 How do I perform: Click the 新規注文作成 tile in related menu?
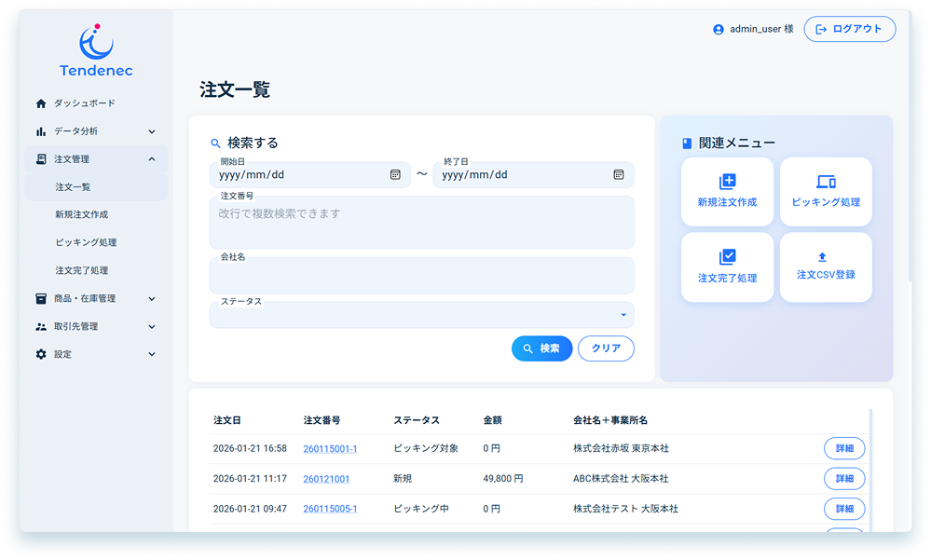[727, 191]
